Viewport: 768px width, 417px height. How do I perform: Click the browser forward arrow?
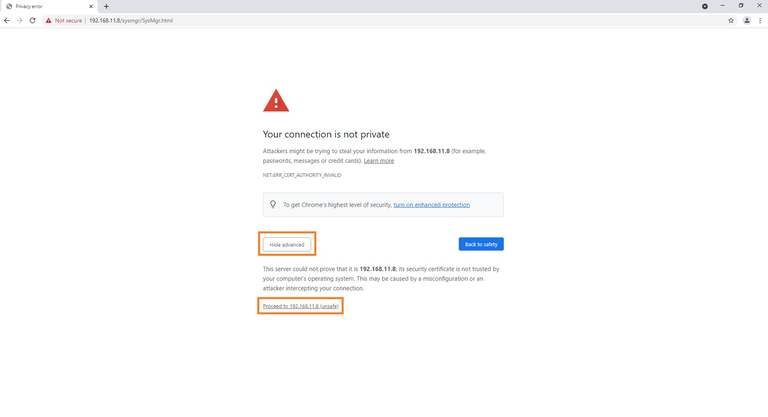tap(20, 20)
